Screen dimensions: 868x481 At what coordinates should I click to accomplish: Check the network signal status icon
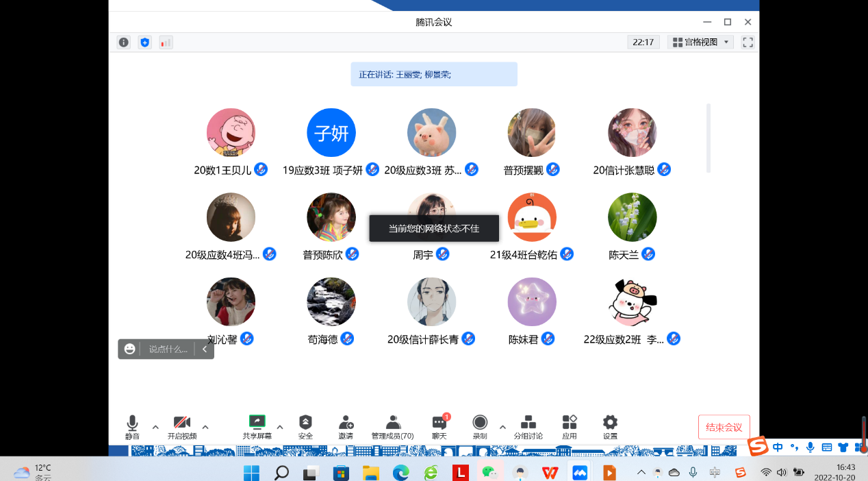[166, 42]
